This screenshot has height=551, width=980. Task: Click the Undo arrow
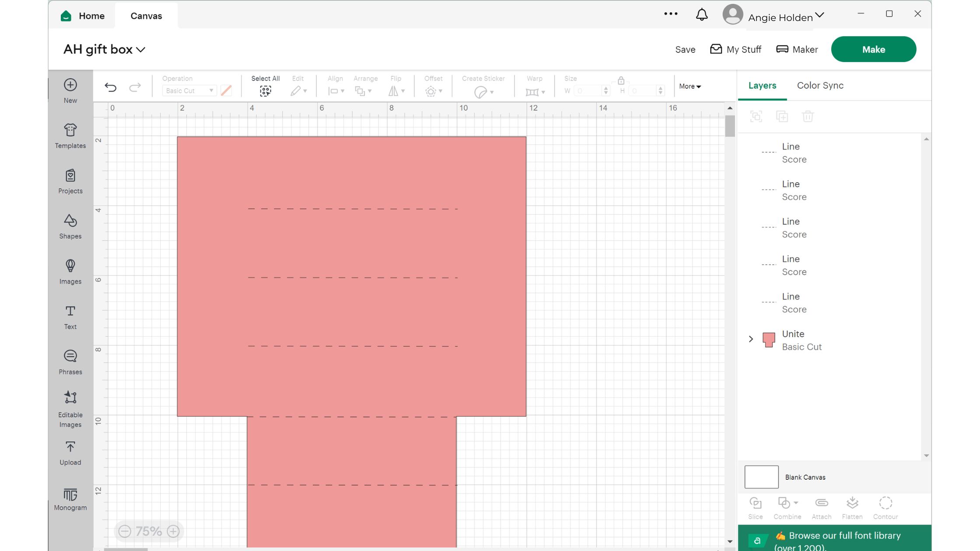[111, 87]
